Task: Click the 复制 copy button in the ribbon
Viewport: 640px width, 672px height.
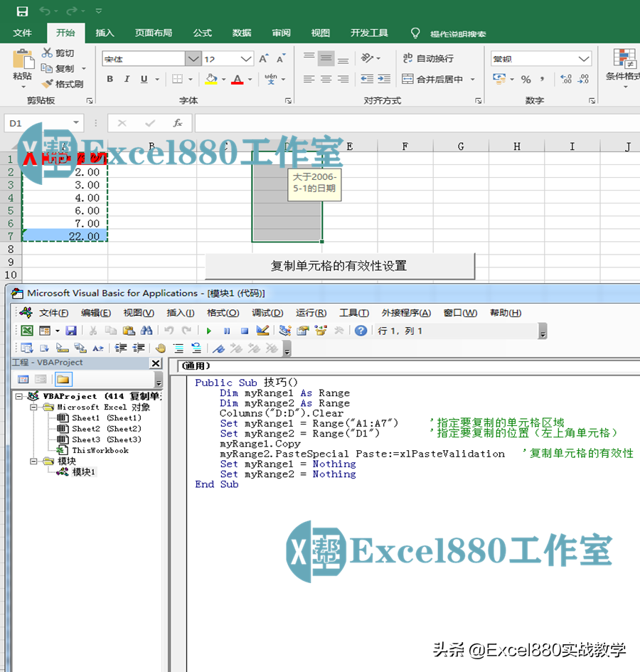Action: [58, 68]
